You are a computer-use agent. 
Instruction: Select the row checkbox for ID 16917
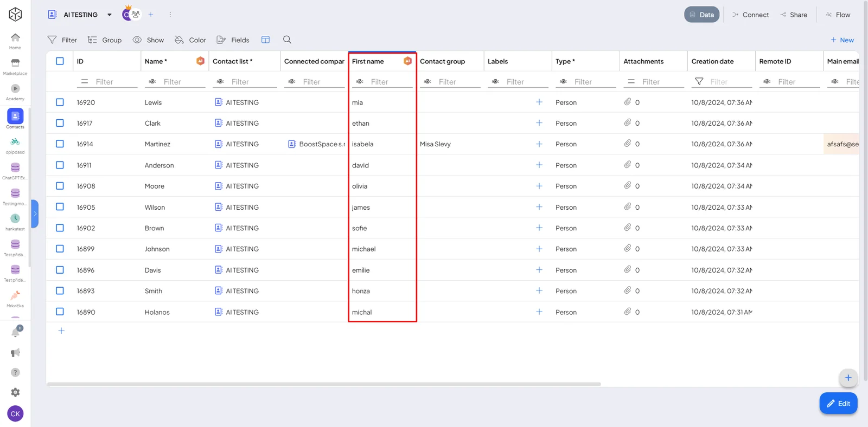(x=60, y=123)
